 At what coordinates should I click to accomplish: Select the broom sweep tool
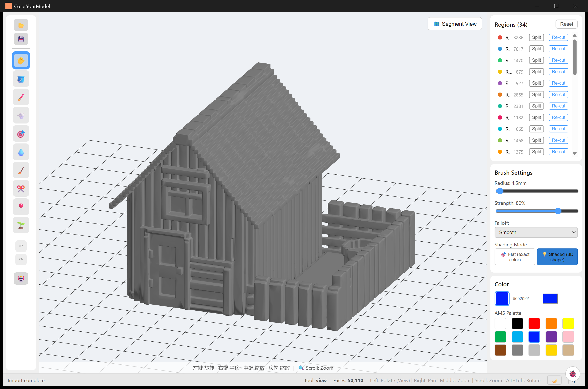[21, 170]
